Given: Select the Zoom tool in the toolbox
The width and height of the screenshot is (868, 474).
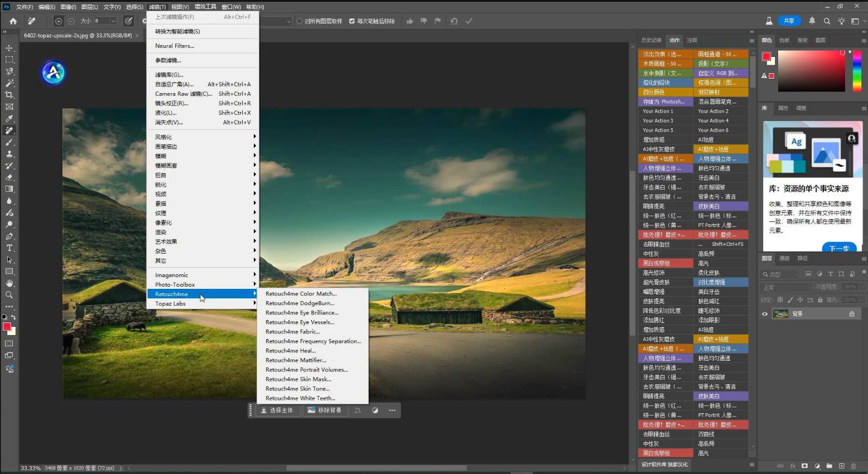Looking at the screenshot, I should pos(9,295).
